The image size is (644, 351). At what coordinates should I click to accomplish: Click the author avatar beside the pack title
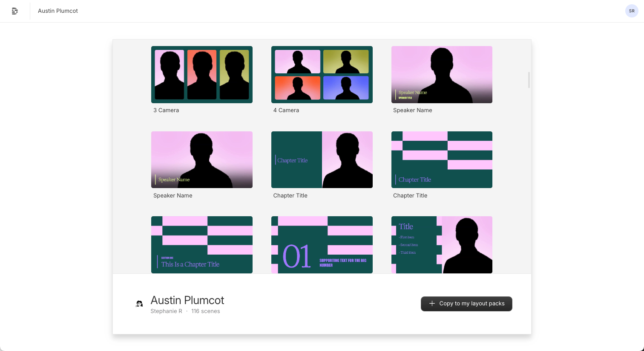(139, 304)
